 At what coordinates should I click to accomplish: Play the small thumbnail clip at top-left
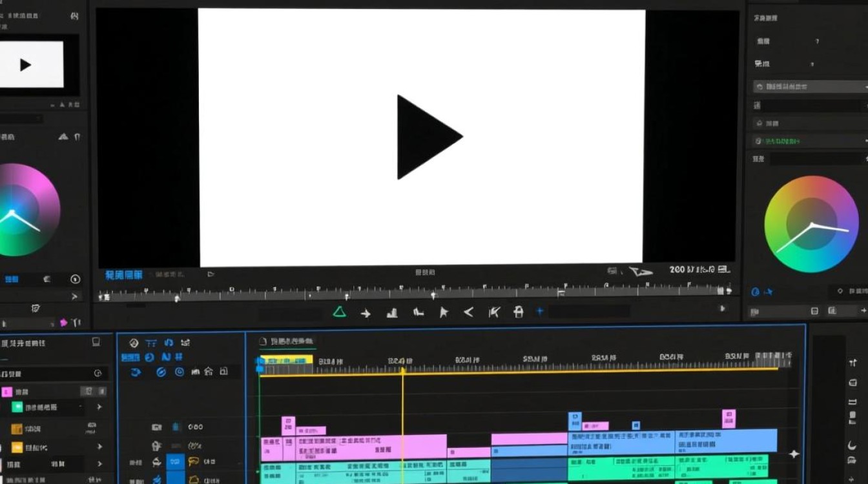click(25, 65)
